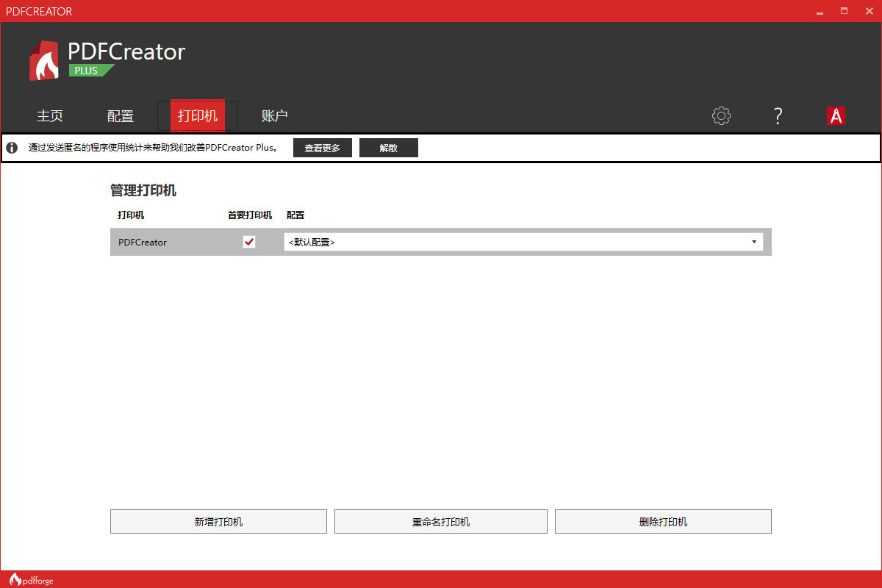This screenshot has width=882, height=588.
Task: Open help via the question mark icon
Action: tap(778, 116)
